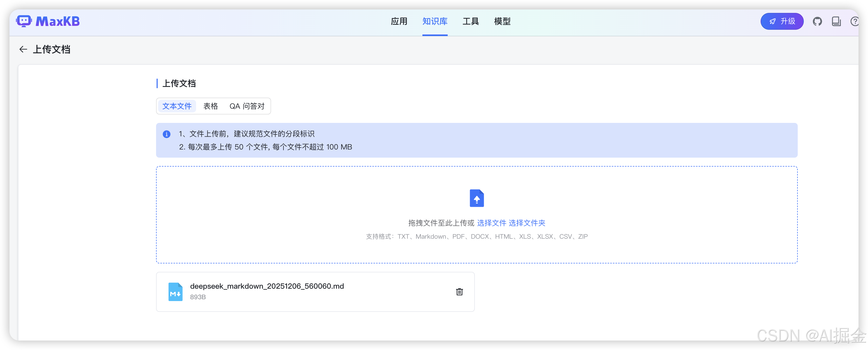Click the MaxKB logo icon

(24, 21)
